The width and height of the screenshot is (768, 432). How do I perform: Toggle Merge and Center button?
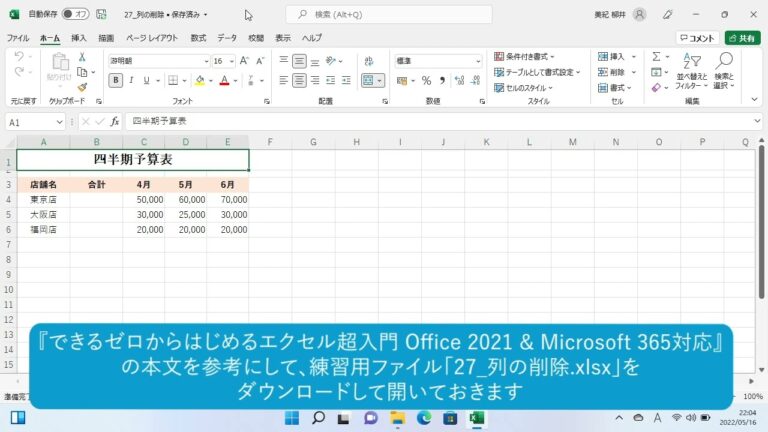pos(368,80)
